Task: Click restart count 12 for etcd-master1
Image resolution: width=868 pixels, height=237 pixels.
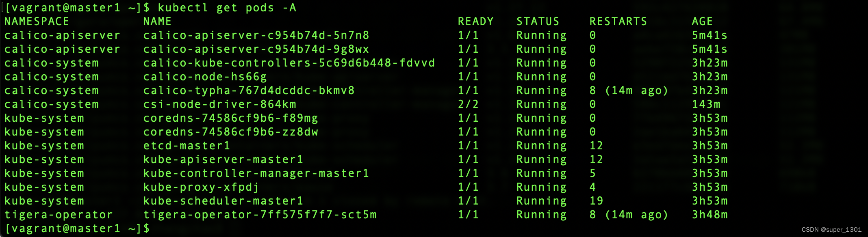Action: point(597,146)
